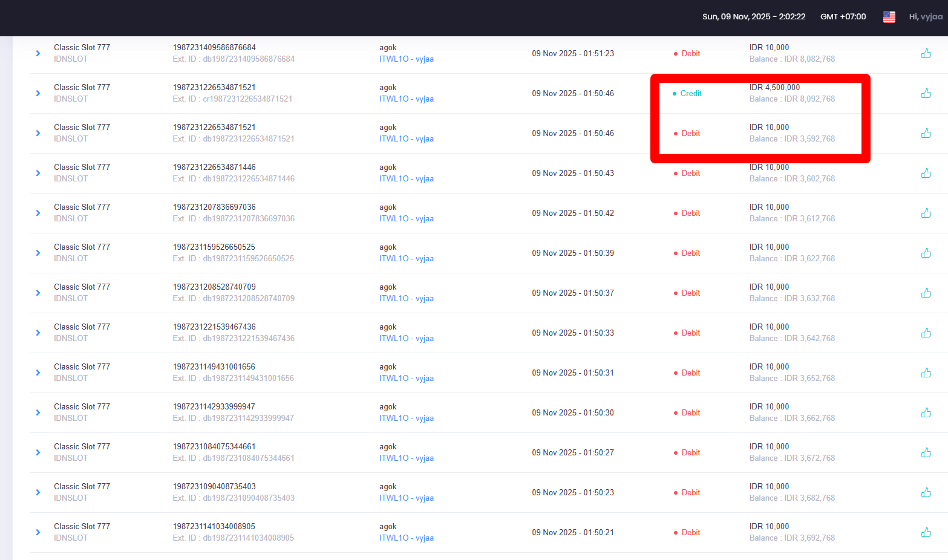Expand transaction 1987231142933999947 row details

[38, 412]
